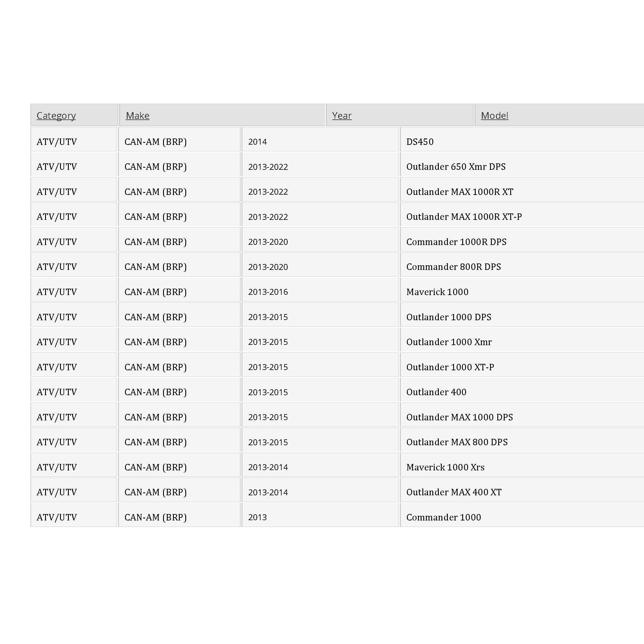Screen dimensions: 644x644
Task: Sort table by the Make header
Action: [x=137, y=115]
